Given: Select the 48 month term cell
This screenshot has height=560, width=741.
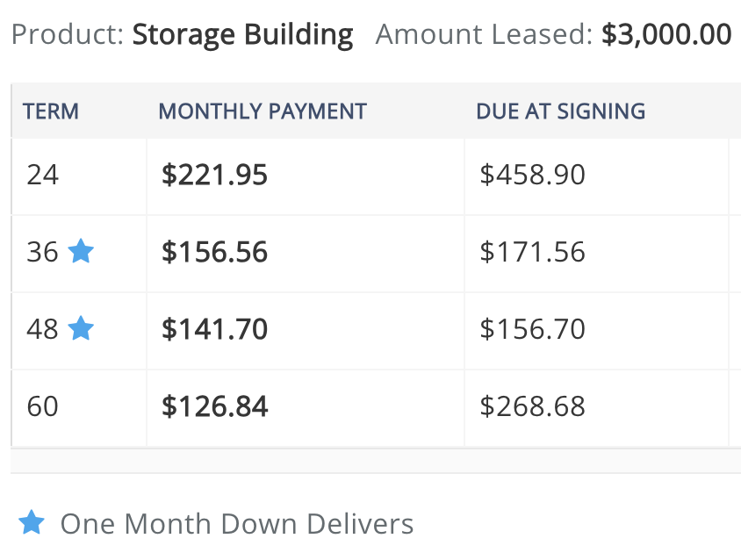Looking at the screenshot, I should pos(79,331).
